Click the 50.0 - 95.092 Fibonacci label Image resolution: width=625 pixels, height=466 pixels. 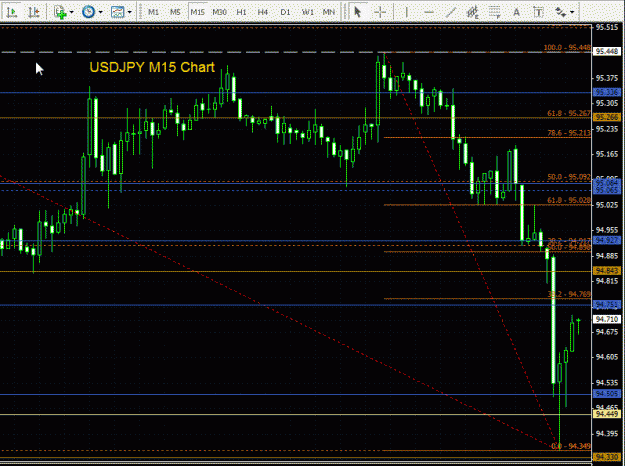[x=569, y=177]
